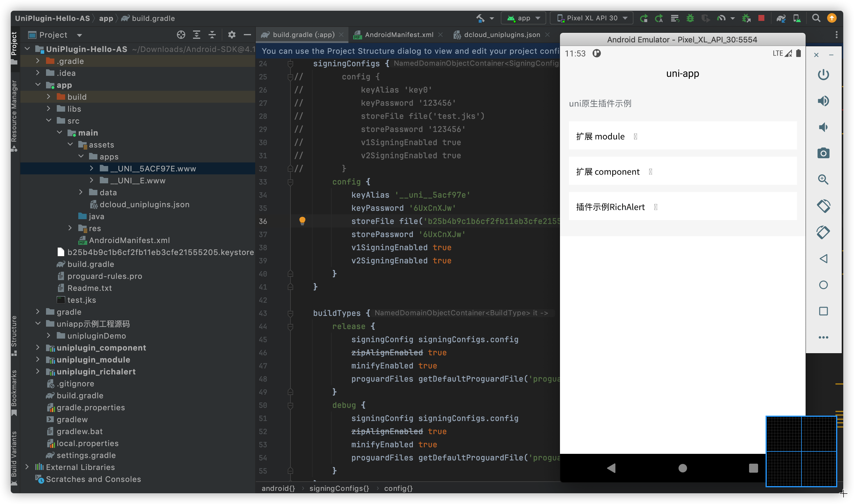Expand the __UNI__5ACF97E.www folder
This screenshot has width=854, height=504.
pyautogui.click(x=91, y=168)
